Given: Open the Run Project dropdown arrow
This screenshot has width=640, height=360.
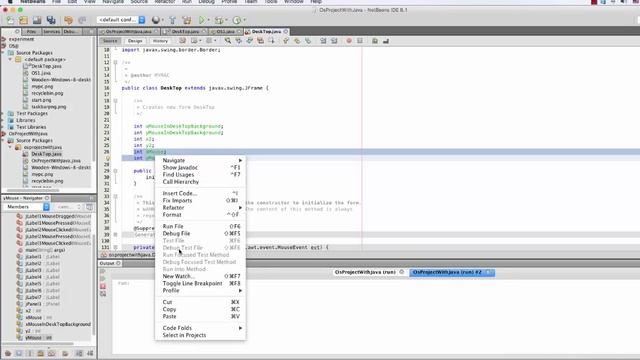Looking at the screenshot, I should tap(208, 20).
